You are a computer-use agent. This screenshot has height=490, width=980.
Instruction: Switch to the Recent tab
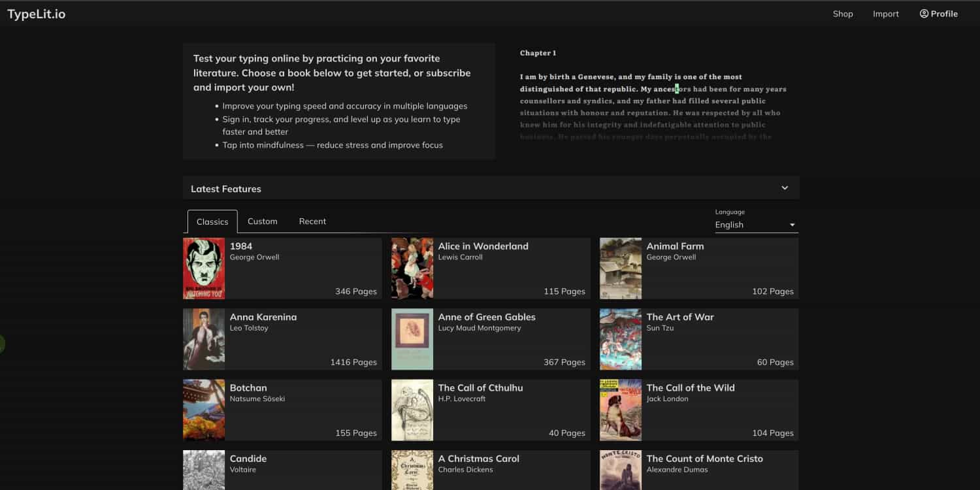[x=312, y=221]
